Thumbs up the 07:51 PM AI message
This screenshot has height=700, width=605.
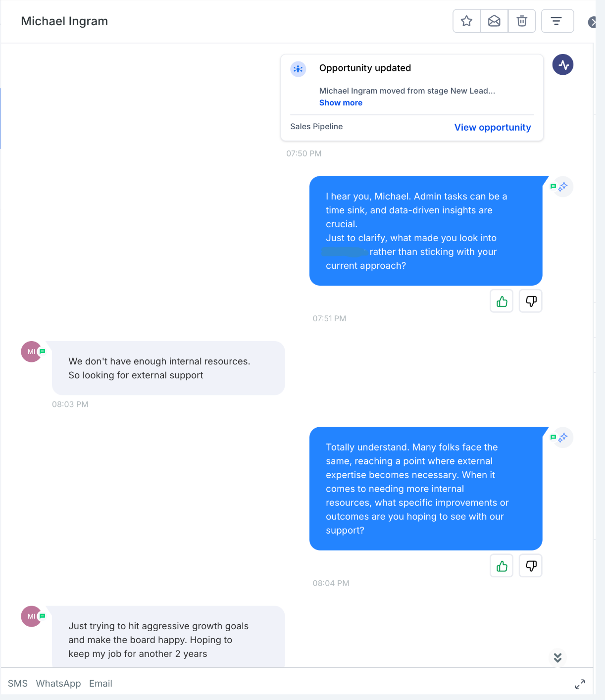pos(502,301)
